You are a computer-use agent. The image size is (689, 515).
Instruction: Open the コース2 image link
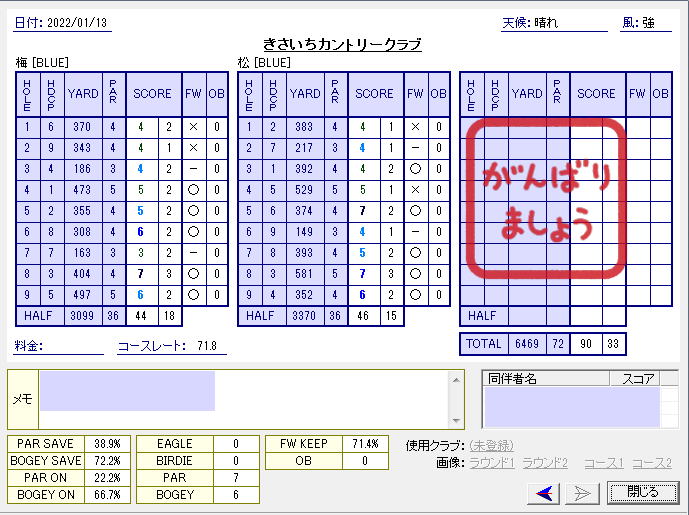click(x=652, y=462)
